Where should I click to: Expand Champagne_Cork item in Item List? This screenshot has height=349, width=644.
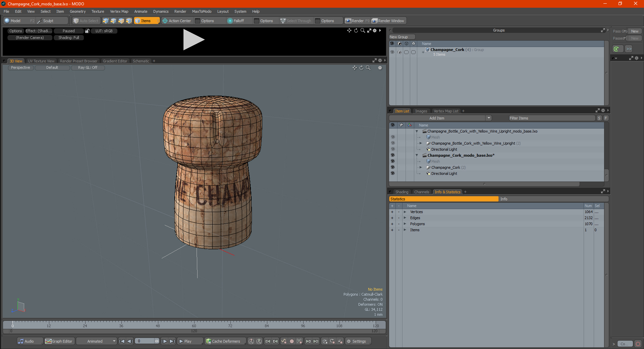[421, 167]
